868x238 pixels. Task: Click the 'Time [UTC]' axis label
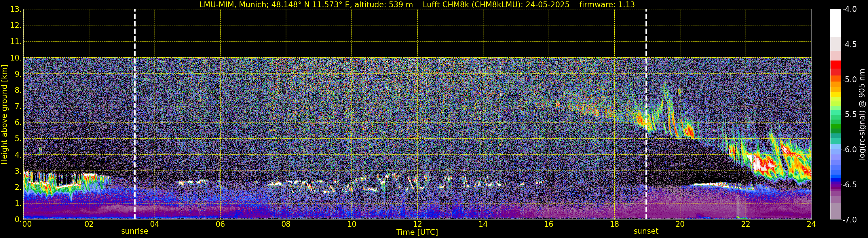417,232
